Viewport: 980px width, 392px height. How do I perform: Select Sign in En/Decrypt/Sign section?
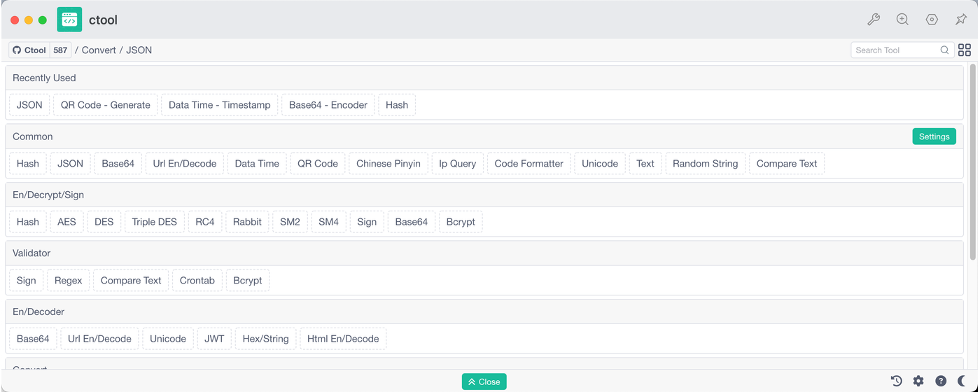(367, 222)
